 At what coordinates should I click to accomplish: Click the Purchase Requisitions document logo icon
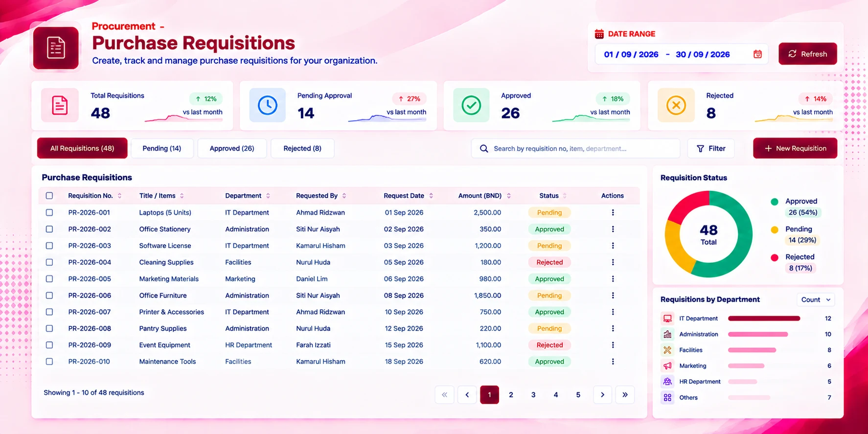[56, 48]
